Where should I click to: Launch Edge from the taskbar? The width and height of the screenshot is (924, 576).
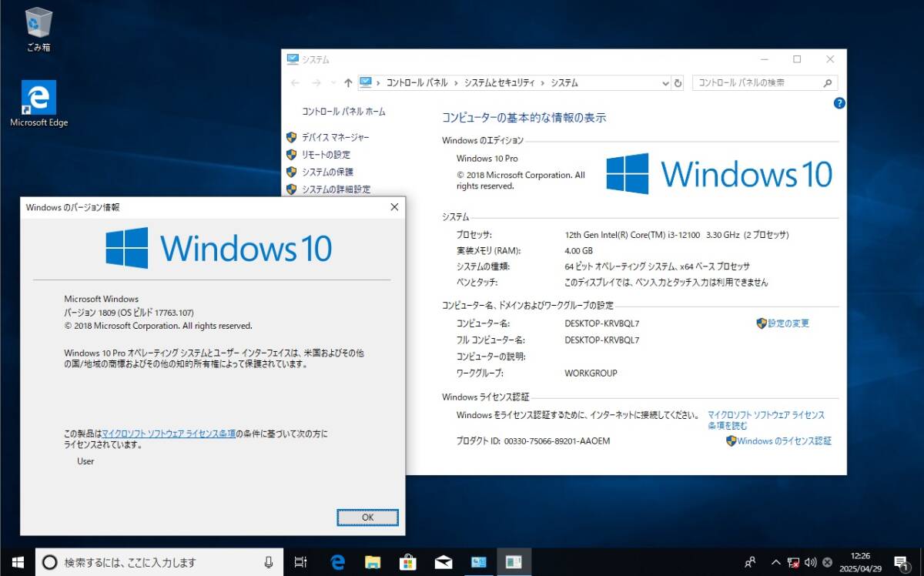click(337, 562)
